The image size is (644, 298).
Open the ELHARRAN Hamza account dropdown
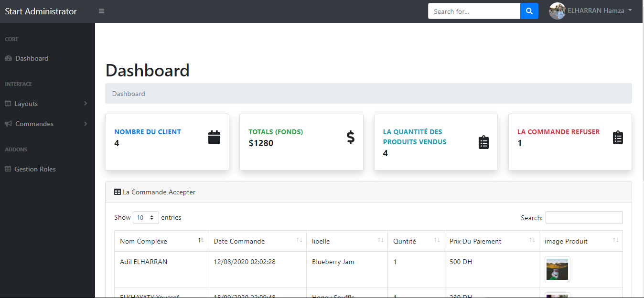(x=595, y=11)
